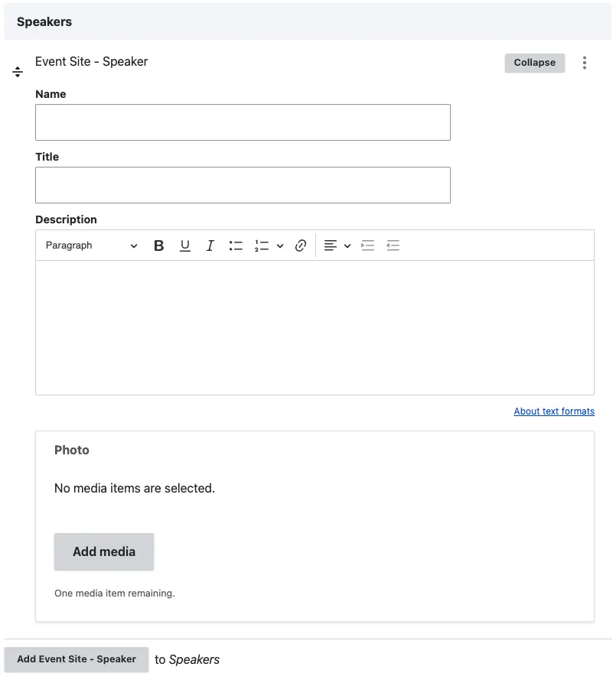Decrease indent in the Description editor
616x683 pixels.
pos(393,246)
